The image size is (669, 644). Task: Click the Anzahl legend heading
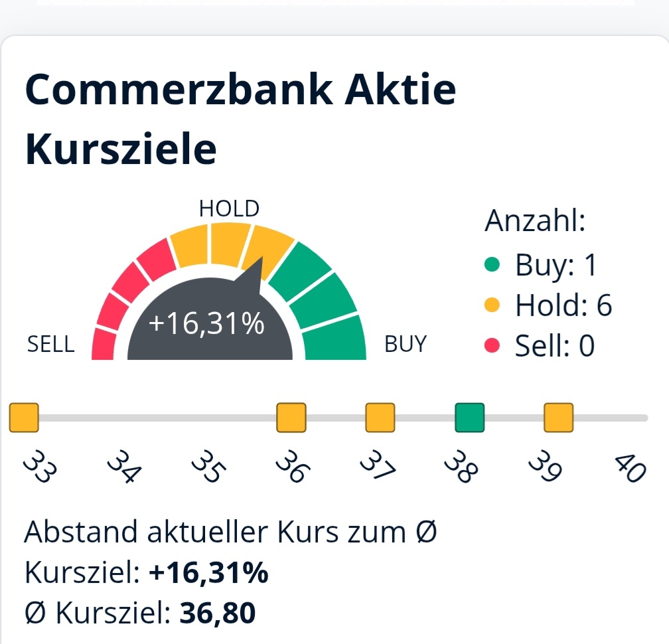[x=535, y=221]
